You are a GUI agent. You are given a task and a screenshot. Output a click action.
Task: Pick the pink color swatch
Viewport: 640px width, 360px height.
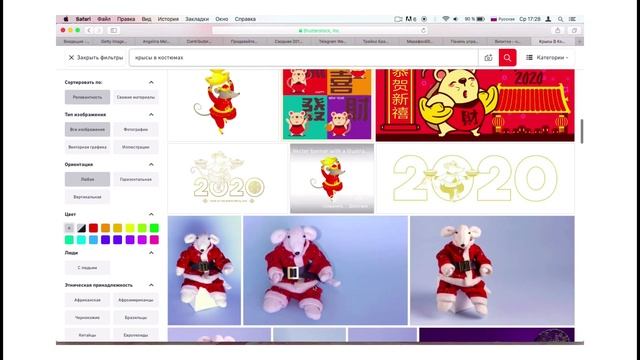tap(154, 240)
